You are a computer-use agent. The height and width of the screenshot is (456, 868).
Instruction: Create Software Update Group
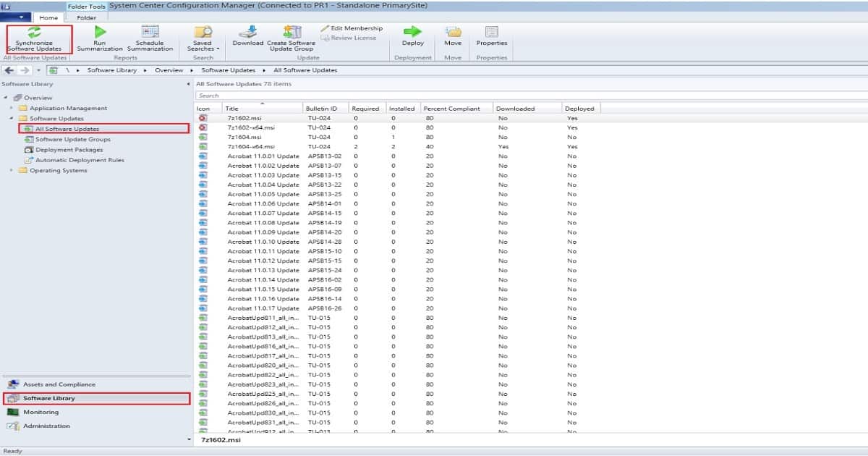point(292,38)
